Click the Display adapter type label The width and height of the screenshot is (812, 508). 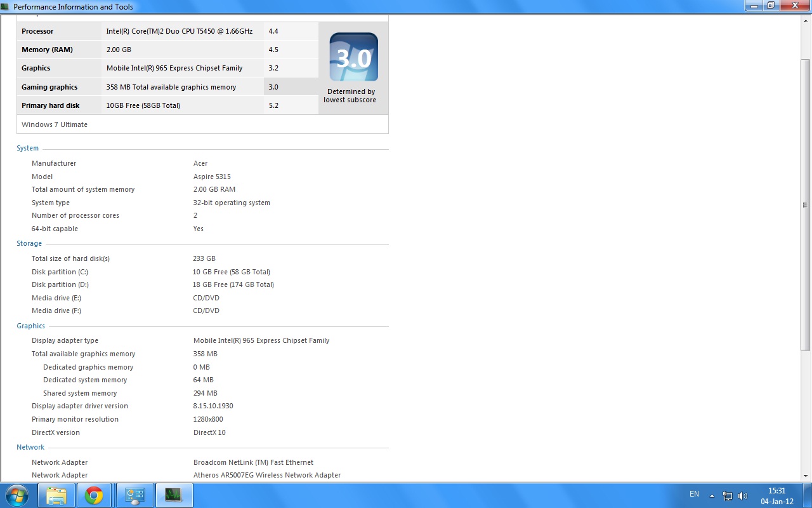click(x=65, y=340)
